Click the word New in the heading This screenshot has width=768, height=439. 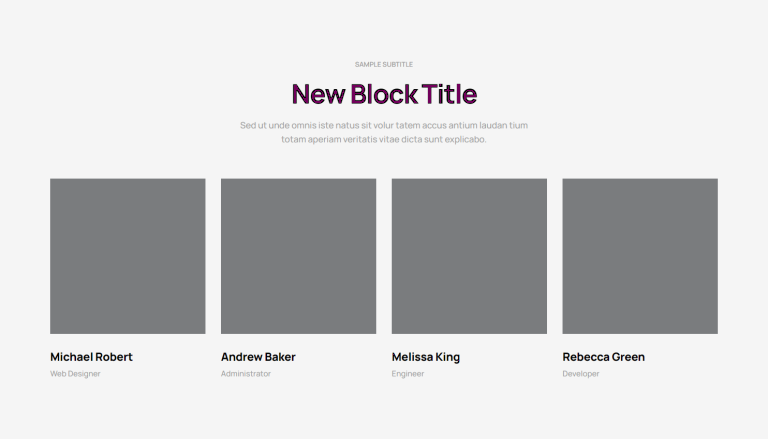tap(318, 94)
